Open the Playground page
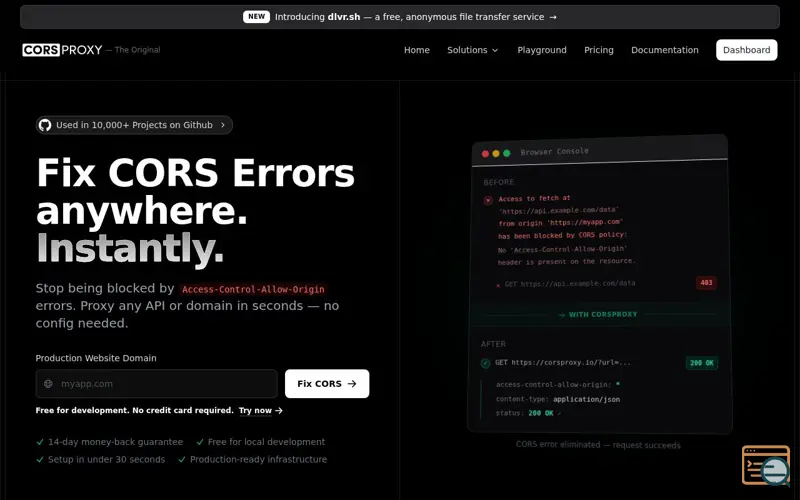The width and height of the screenshot is (800, 500). click(542, 50)
